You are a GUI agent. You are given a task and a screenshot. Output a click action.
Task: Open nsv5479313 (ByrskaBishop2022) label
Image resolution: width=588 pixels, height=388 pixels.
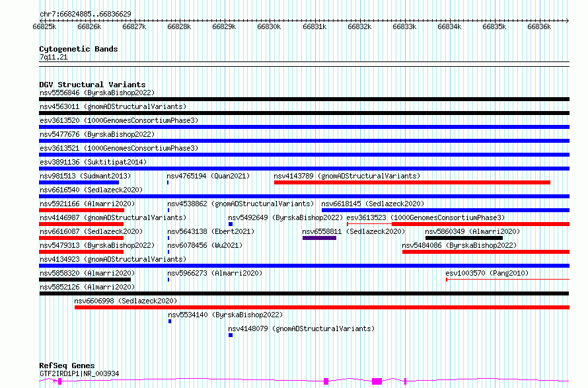(x=97, y=245)
